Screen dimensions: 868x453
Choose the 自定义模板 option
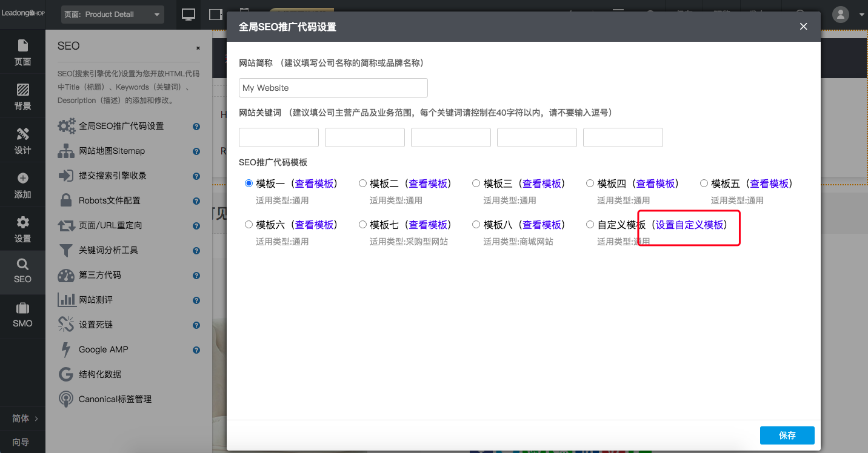click(x=590, y=223)
